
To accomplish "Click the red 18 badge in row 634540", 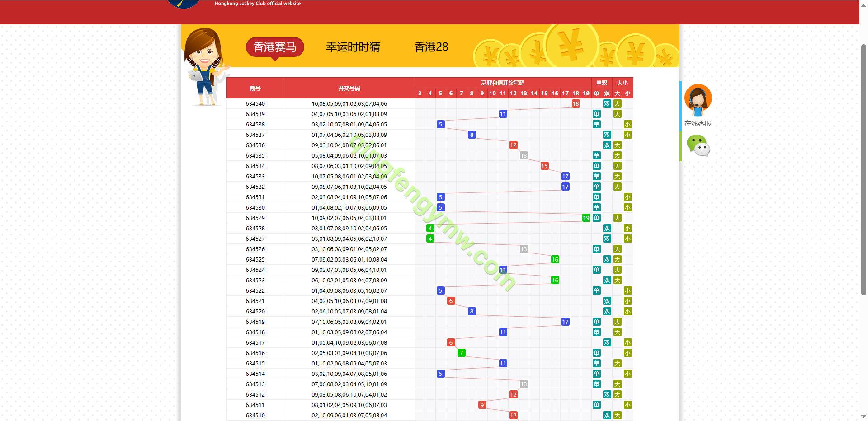I will (576, 104).
